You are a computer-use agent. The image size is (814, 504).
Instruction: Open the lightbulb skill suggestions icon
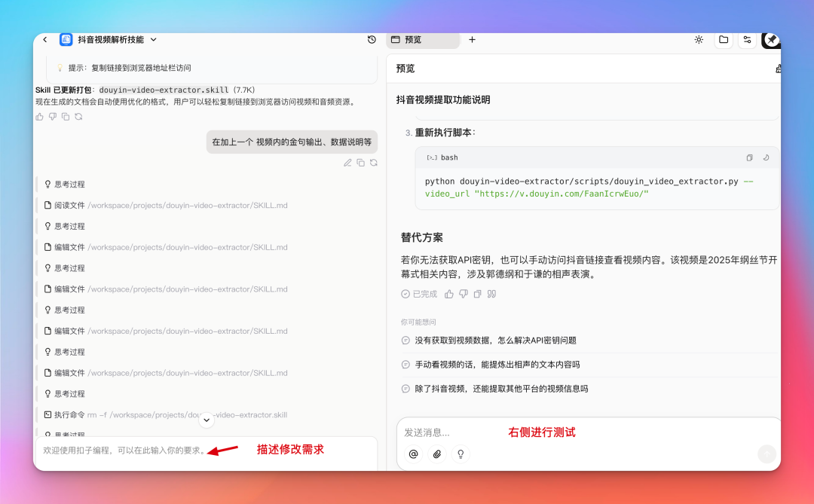[461, 454]
